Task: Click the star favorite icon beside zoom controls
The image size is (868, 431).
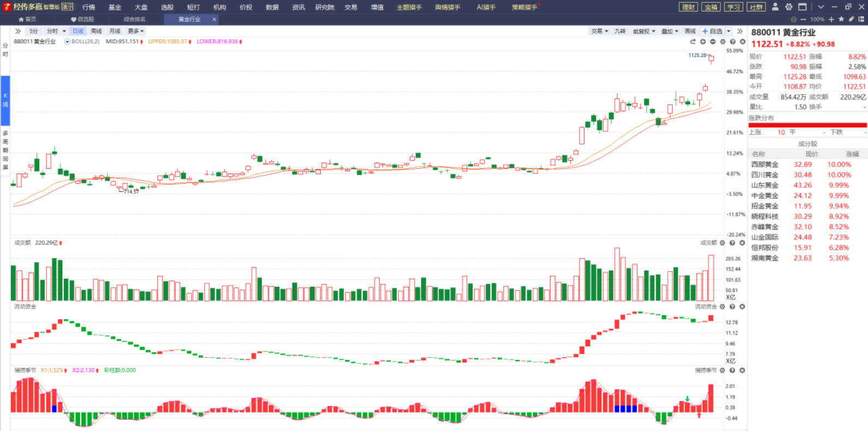Action: tap(841, 19)
